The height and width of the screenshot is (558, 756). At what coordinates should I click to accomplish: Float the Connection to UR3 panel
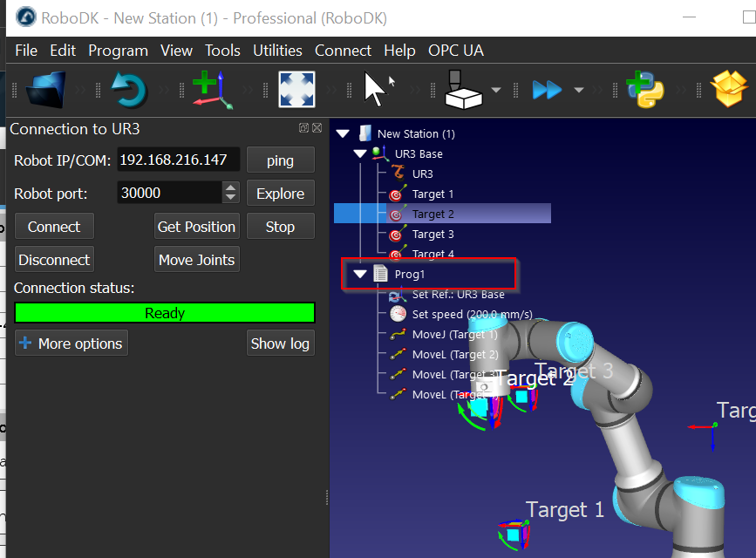click(303, 128)
